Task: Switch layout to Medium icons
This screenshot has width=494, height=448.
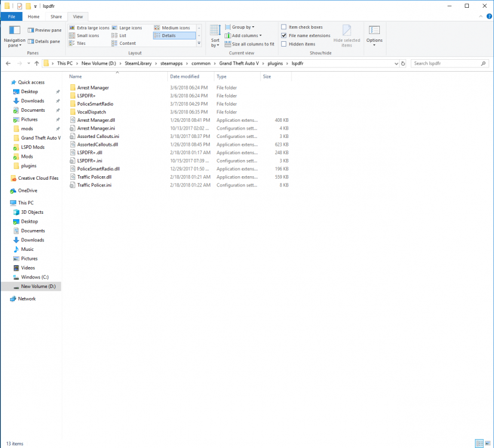Action: click(x=172, y=27)
